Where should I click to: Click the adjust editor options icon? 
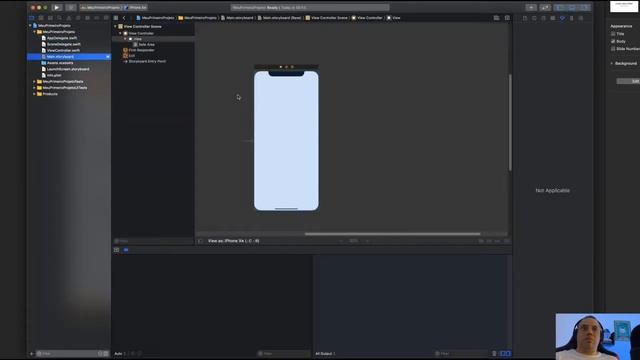496,18
